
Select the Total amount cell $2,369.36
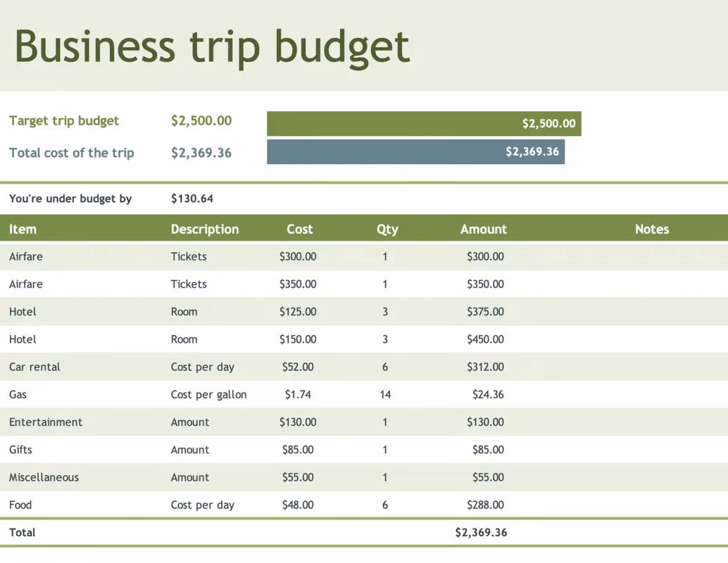(x=481, y=532)
